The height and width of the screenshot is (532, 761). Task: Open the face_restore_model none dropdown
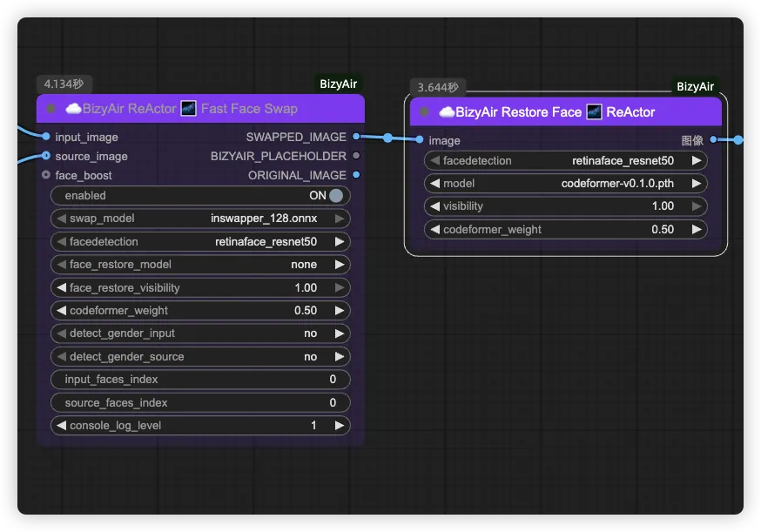coord(200,265)
